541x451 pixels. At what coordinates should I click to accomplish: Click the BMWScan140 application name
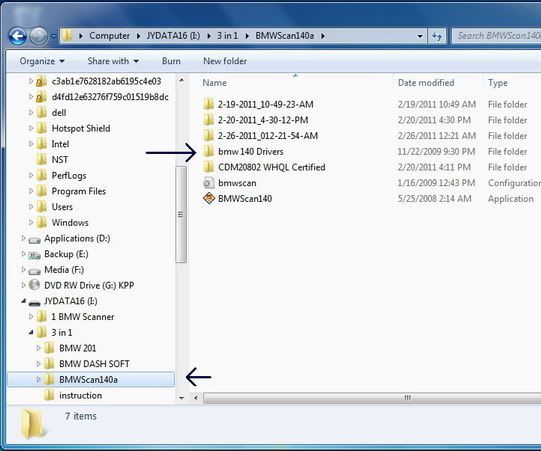tap(245, 199)
